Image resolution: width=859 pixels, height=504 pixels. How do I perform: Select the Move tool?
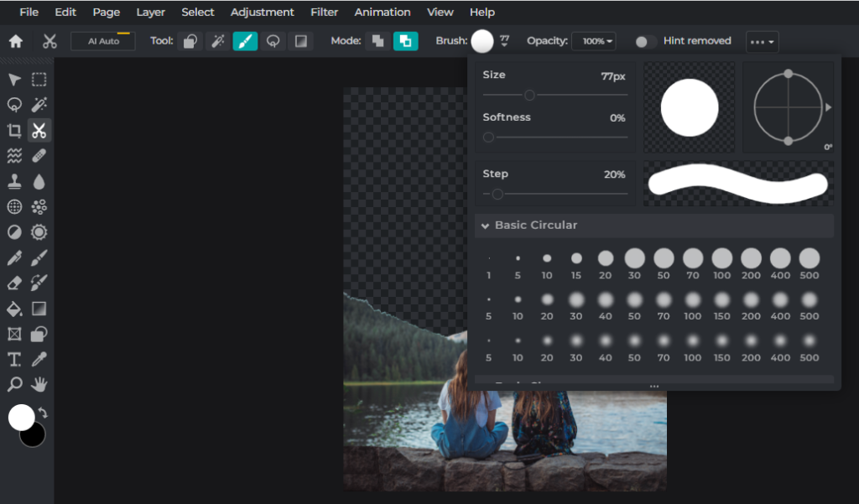14,79
